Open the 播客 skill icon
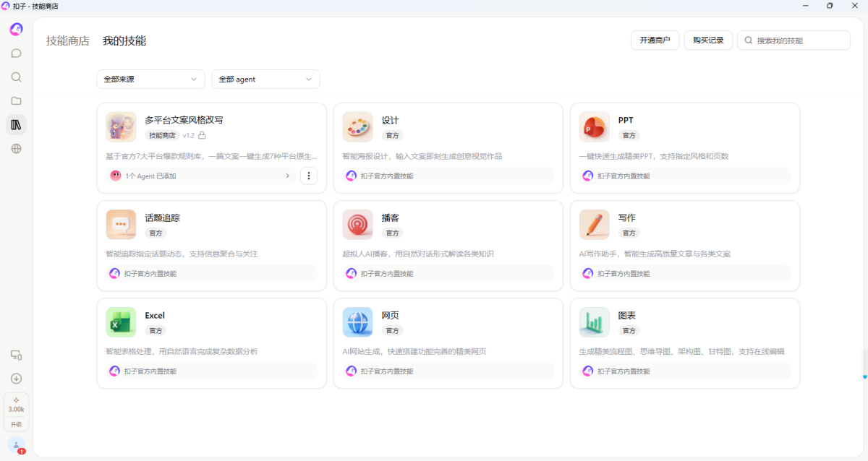The height and width of the screenshot is (461, 868). 357,225
